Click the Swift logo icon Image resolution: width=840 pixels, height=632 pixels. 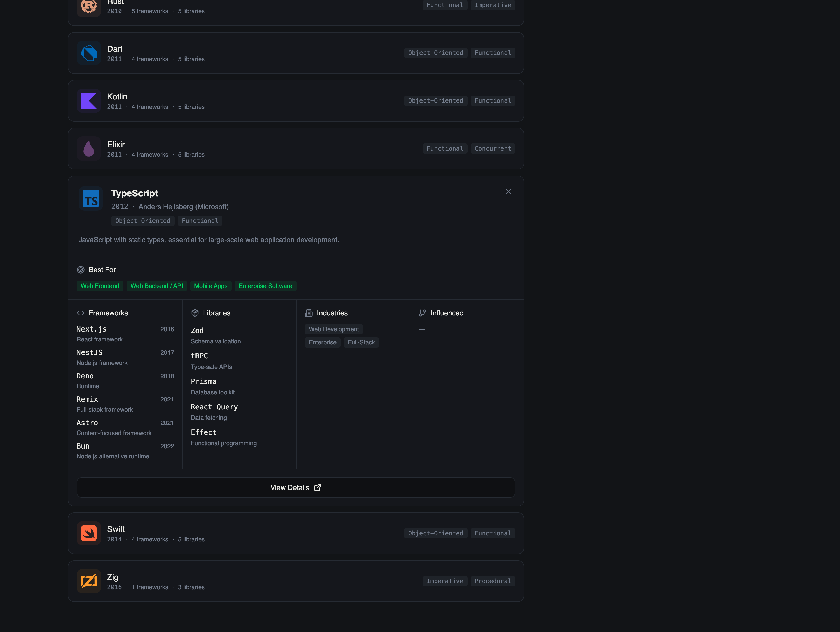89,533
